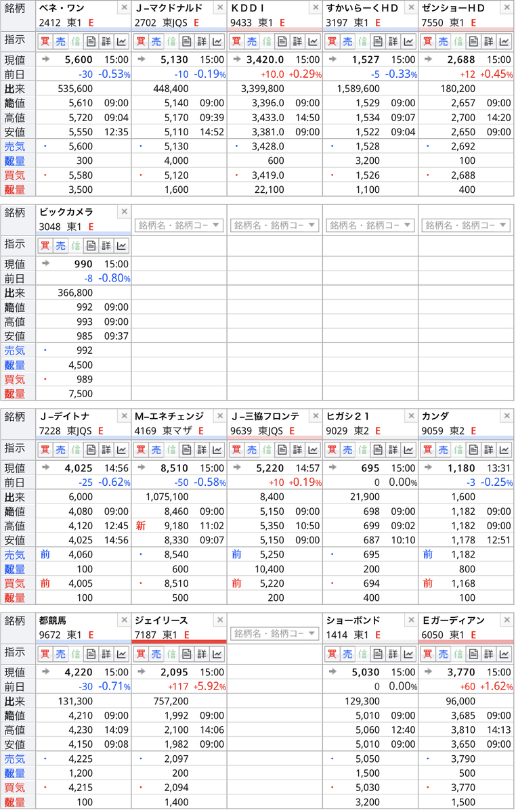This screenshot has width=516, height=812.
Task: Open the empty stock selector below KDDI
Action: coord(275,225)
